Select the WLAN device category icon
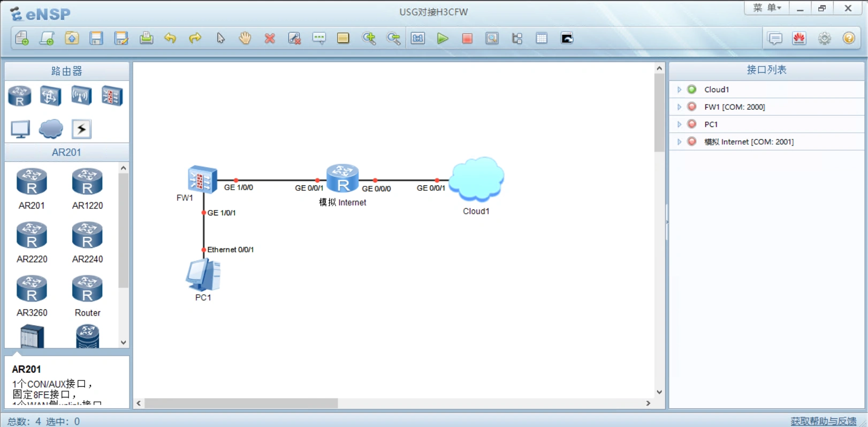 point(81,96)
